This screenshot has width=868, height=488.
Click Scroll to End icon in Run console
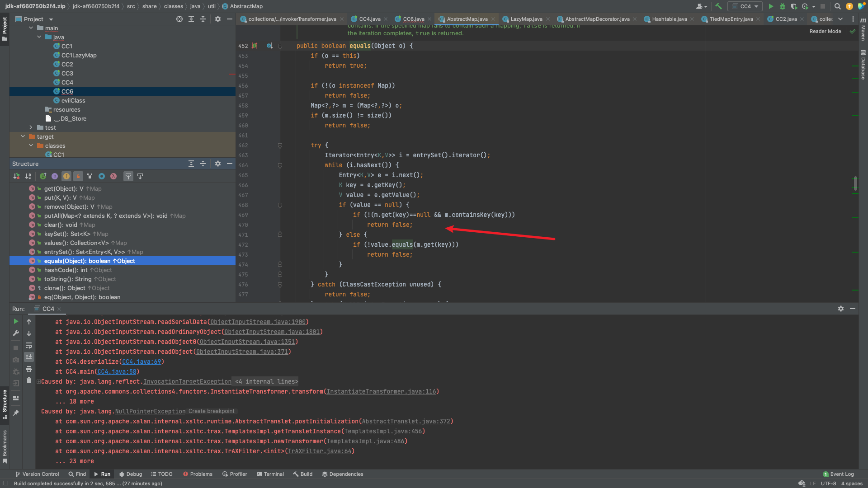pyautogui.click(x=29, y=357)
